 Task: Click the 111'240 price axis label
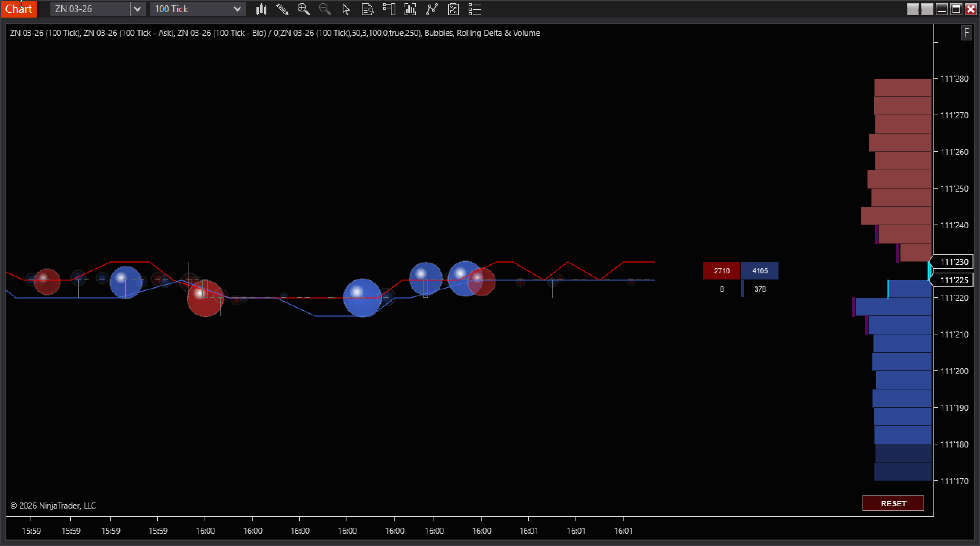pos(954,225)
